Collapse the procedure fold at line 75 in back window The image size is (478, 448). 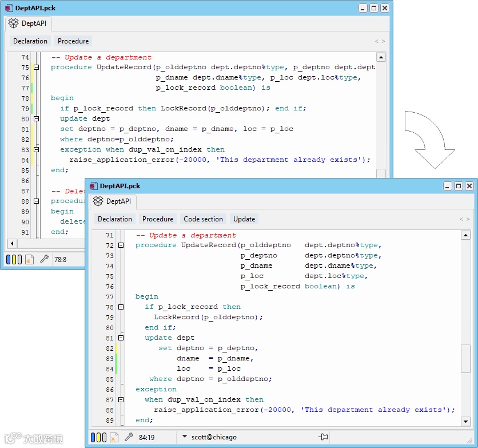pyautogui.click(x=36, y=68)
